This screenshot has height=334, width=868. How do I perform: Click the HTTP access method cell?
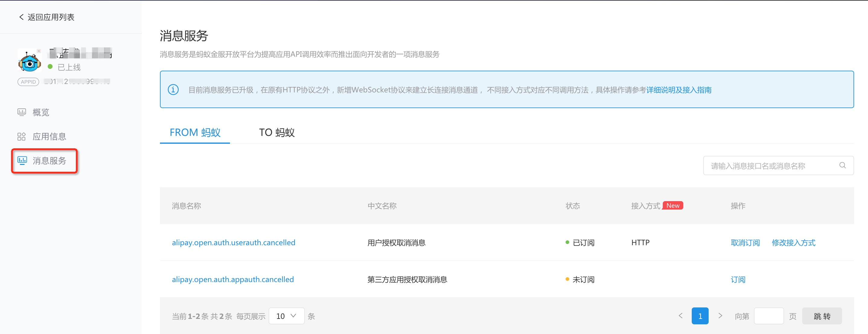(x=640, y=243)
